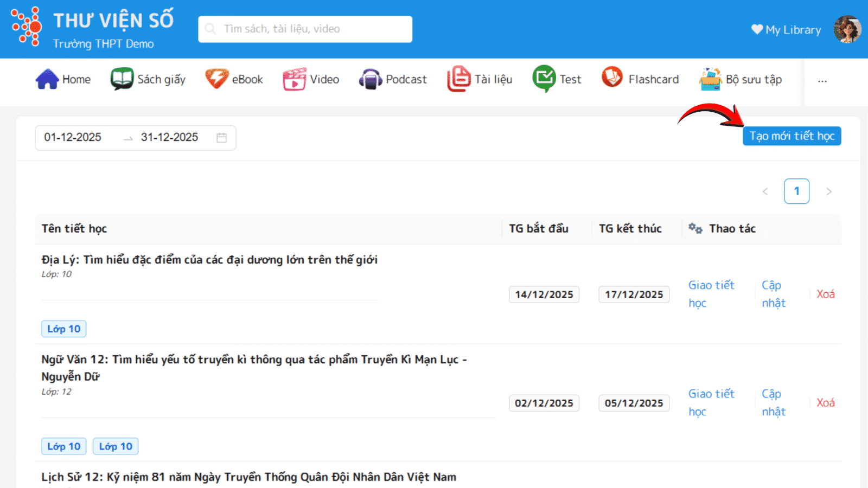868x488 pixels.
Task: Expand the more menu ellipsis
Action: (x=822, y=81)
